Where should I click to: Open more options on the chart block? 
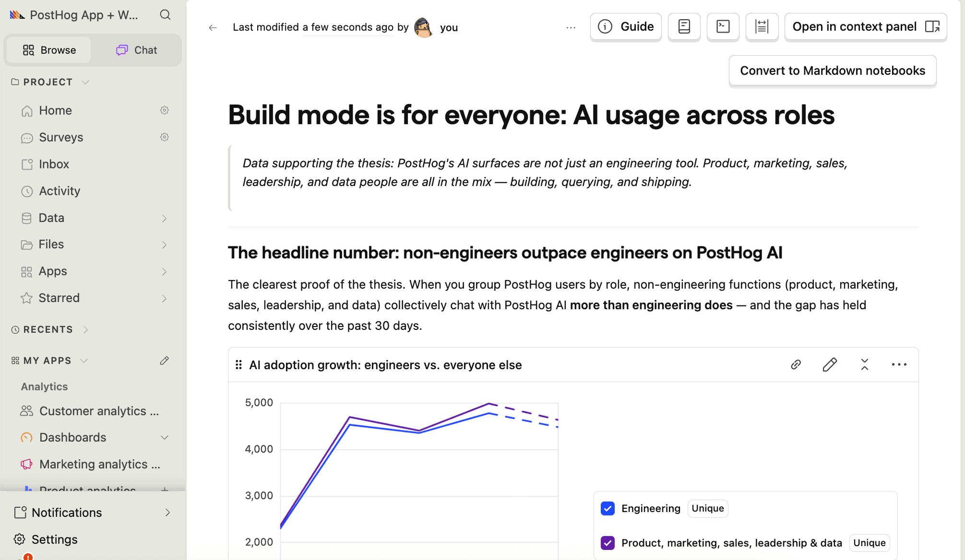899,365
